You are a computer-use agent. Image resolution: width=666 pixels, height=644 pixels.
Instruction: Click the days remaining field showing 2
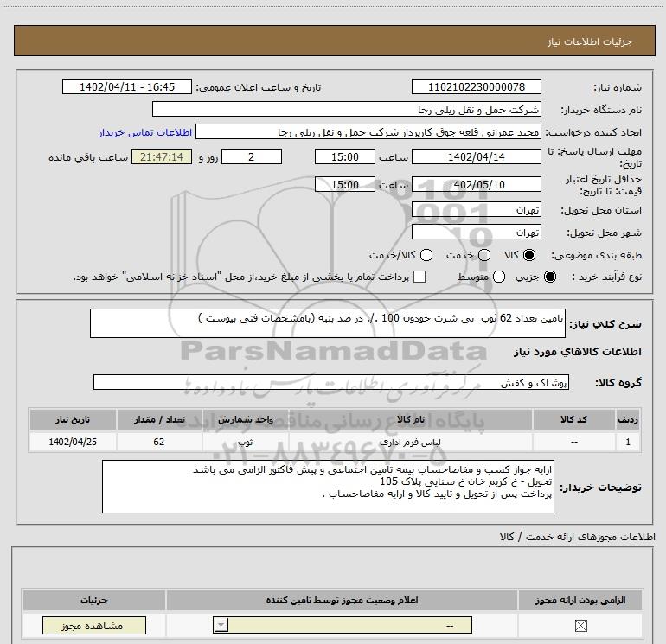(x=252, y=156)
